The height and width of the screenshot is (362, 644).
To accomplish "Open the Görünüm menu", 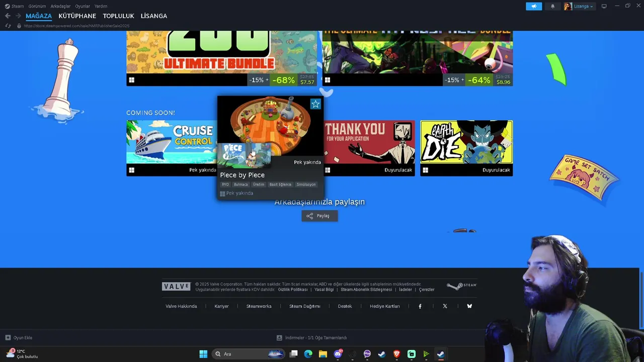I will tap(37, 6).
